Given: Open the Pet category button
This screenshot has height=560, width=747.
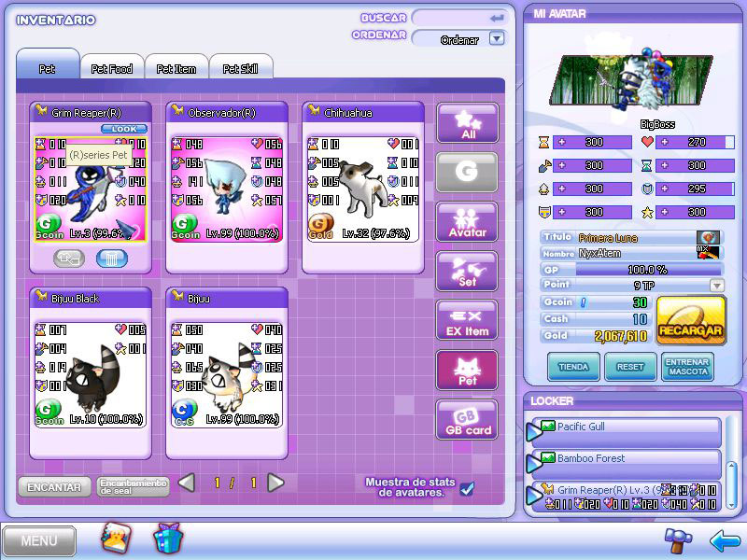Looking at the screenshot, I should (468, 370).
